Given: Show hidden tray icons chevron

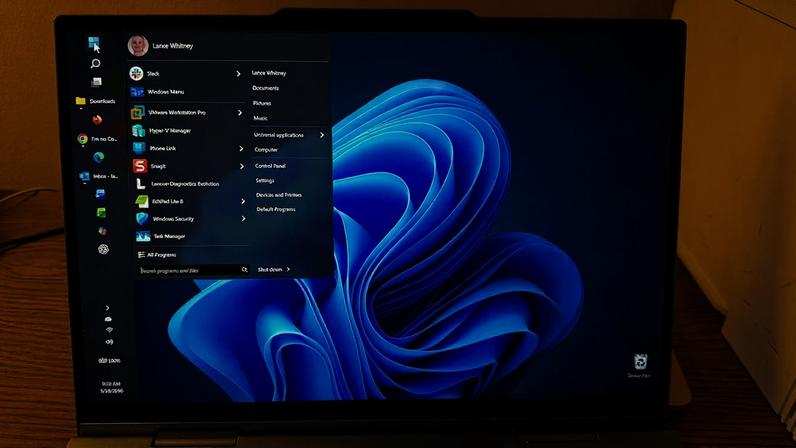Looking at the screenshot, I should pyautogui.click(x=107, y=308).
